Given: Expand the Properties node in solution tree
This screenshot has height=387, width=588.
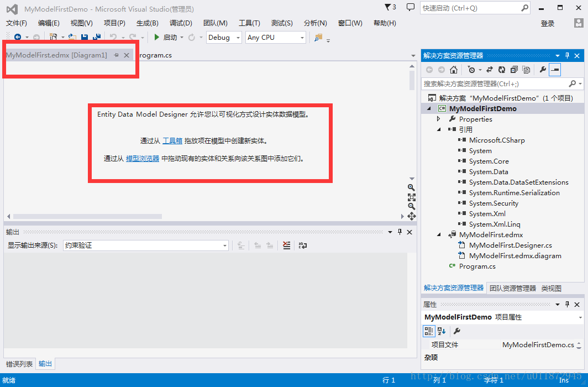Looking at the screenshot, I should [438, 119].
